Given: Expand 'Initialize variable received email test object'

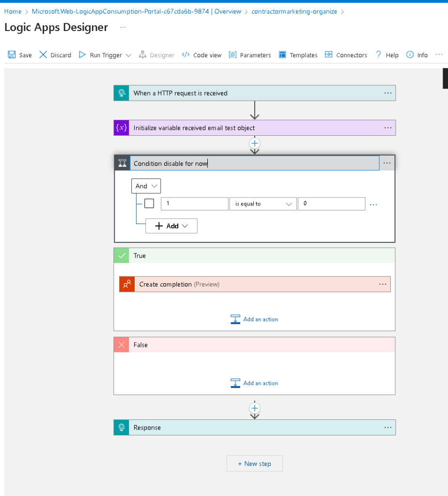Looking at the screenshot, I should (x=255, y=128).
